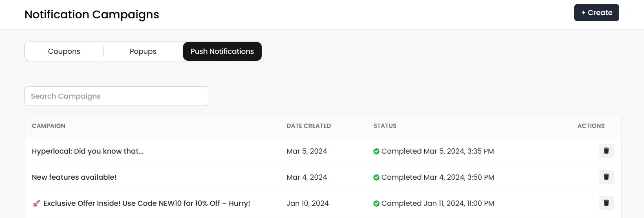644x218 pixels.
Task: Click the ACTIONS column header
Action: (591, 126)
